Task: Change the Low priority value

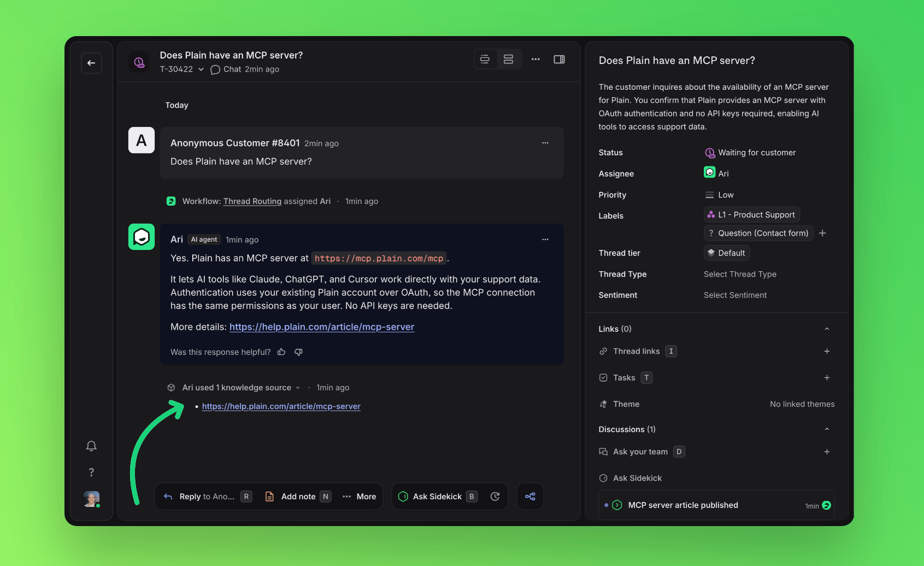Action: tap(719, 195)
